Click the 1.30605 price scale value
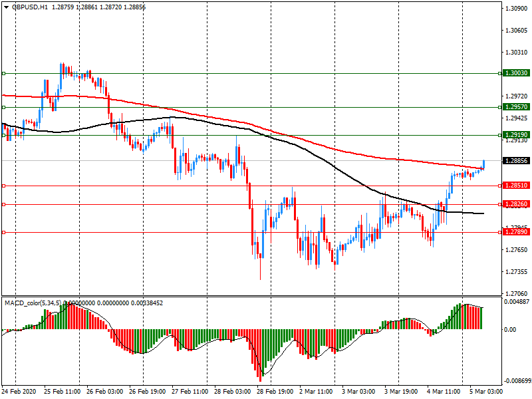Image resolution: width=532 pixels, height=399 pixels. pyautogui.click(x=517, y=31)
